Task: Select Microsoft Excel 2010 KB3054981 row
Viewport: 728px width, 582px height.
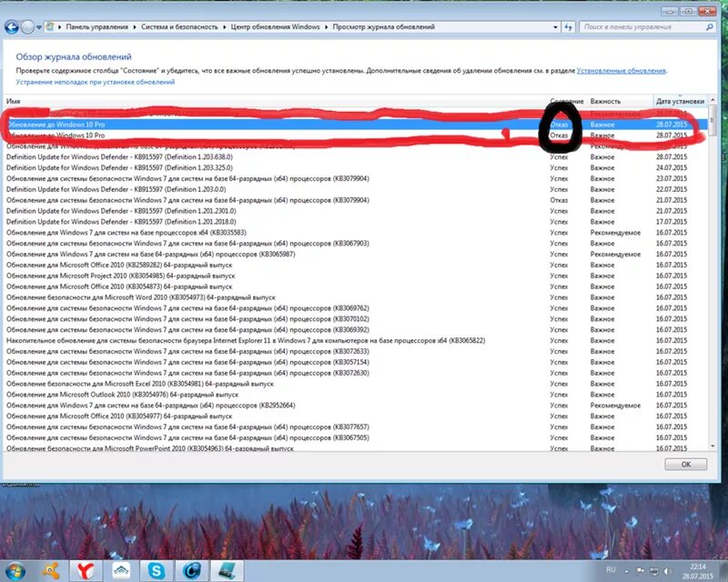Action: 356,384
